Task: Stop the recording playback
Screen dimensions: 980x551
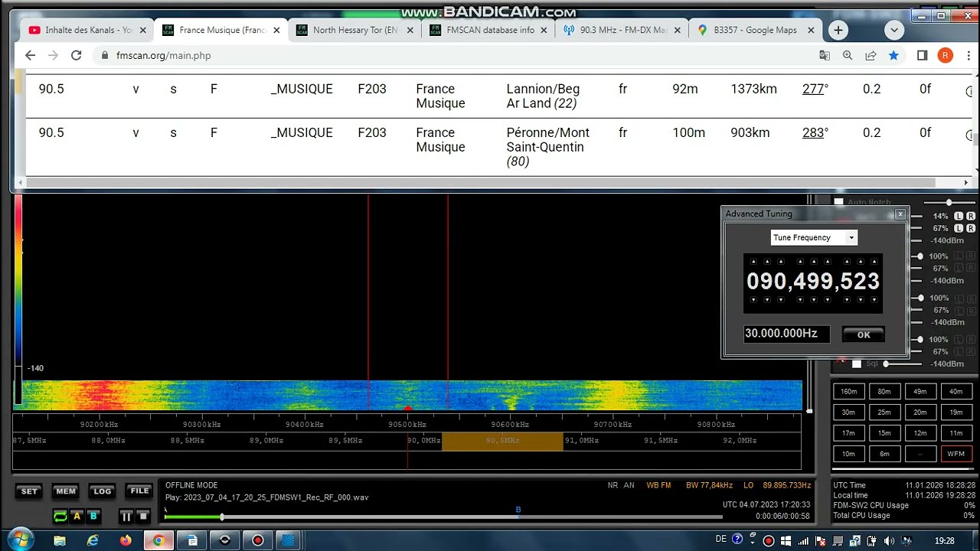Action: pyautogui.click(x=143, y=517)
